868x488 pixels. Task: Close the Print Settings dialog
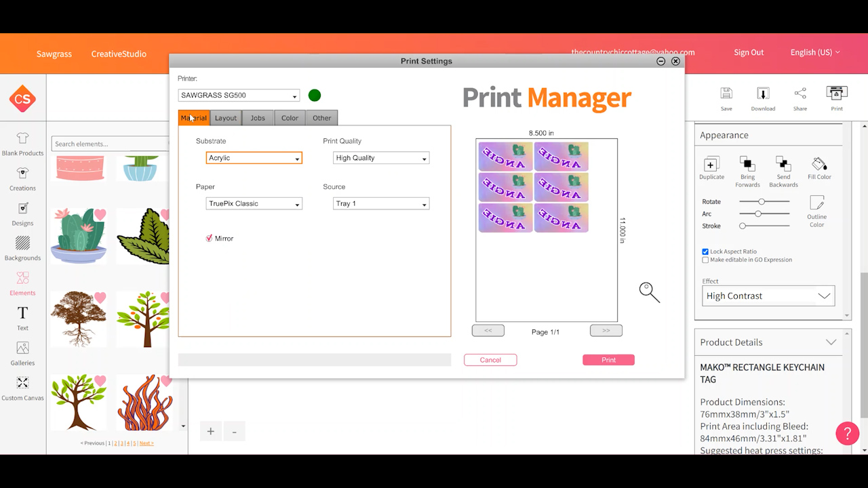(x=675, y=61)
